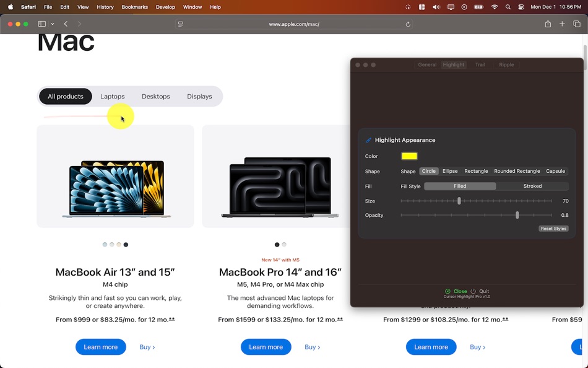Open Safari's sidebar icon
This screenshot has width=588, height=368.
coord(40,24)
